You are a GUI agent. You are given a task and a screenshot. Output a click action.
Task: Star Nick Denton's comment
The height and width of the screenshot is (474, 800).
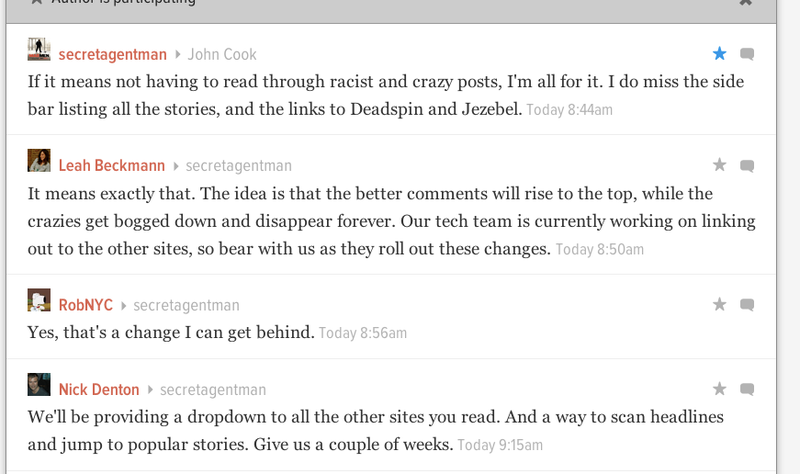[x=719, y=389]
